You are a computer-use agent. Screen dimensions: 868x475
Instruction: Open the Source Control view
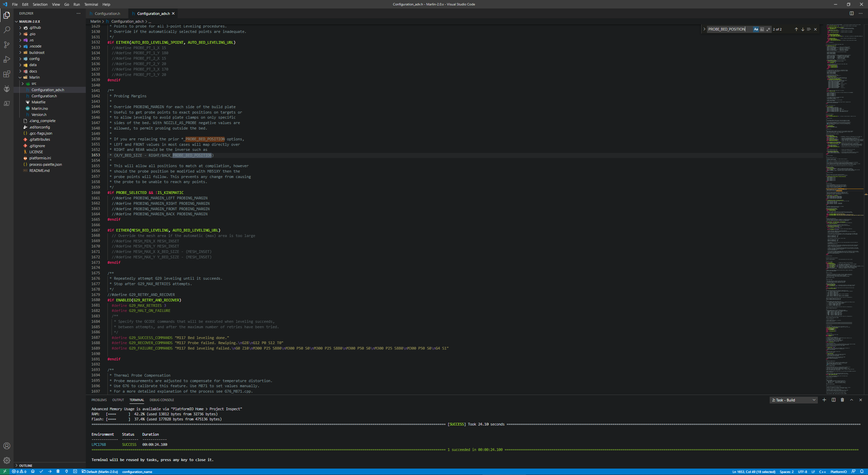[x=7, y=45]
